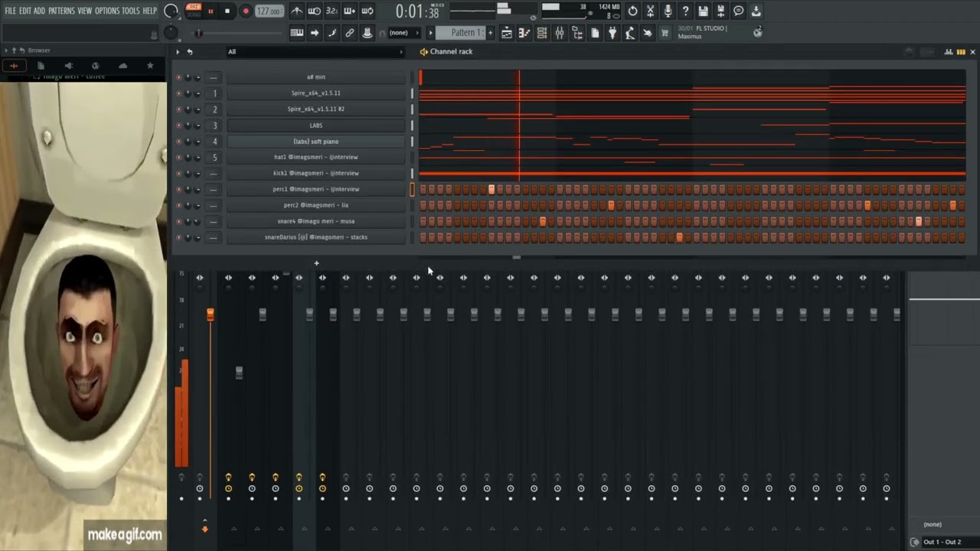
Task: Toggle step graph editor icon in Channel rack
Action: click(949, 52)
